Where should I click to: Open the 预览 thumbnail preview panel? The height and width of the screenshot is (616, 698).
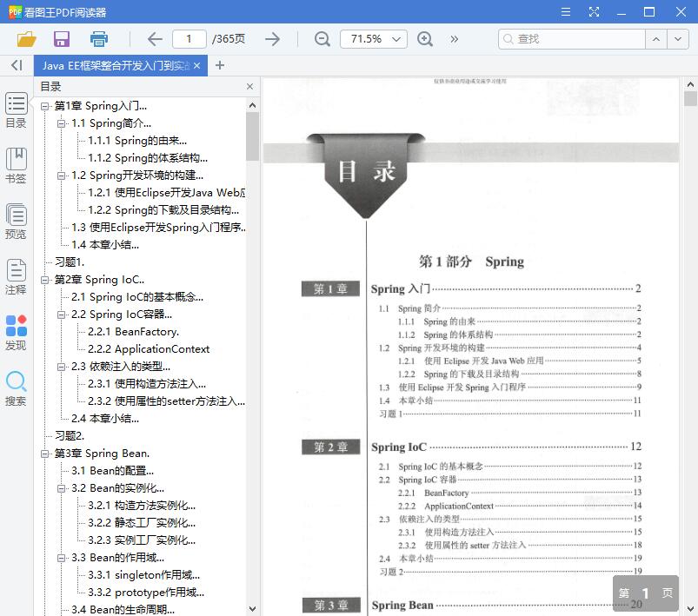coord(17,222)
